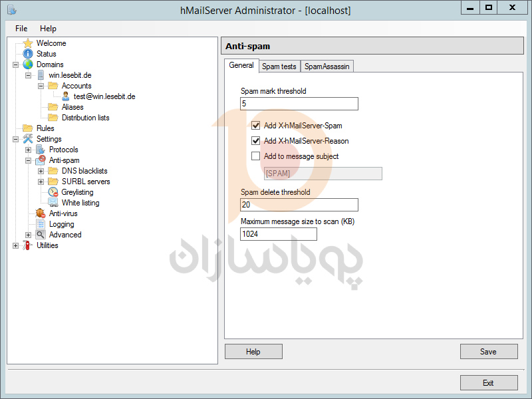Screen dimensions: 532x399
Task: Open the SpamAssassin tab
Action: pos(327,66)
